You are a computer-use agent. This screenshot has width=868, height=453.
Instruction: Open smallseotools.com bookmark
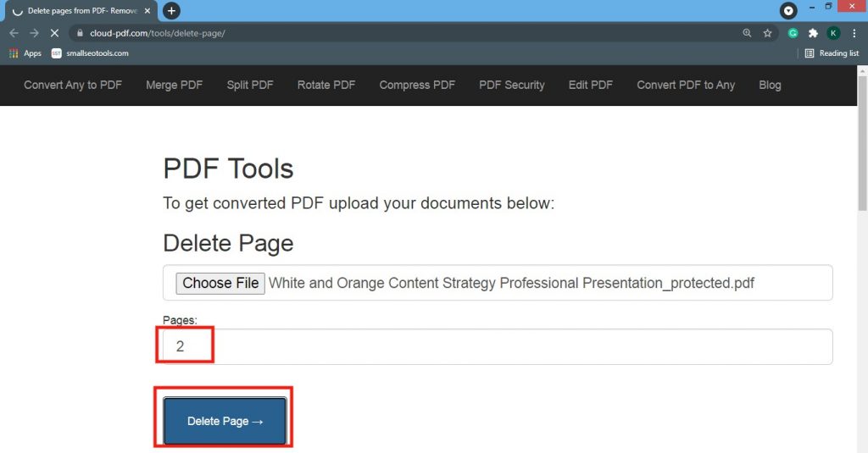[90, 53]
